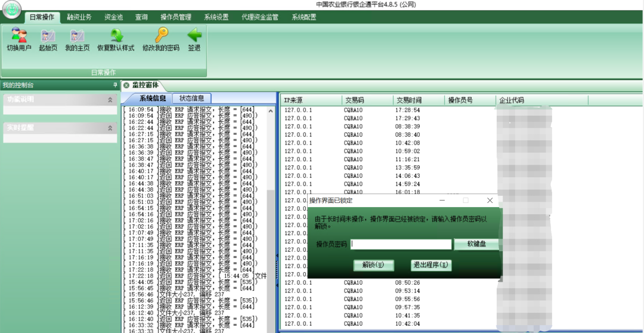Focus the 操作员密码 password field
Viewport: 644px width, 333px height.
click(401, 244)
